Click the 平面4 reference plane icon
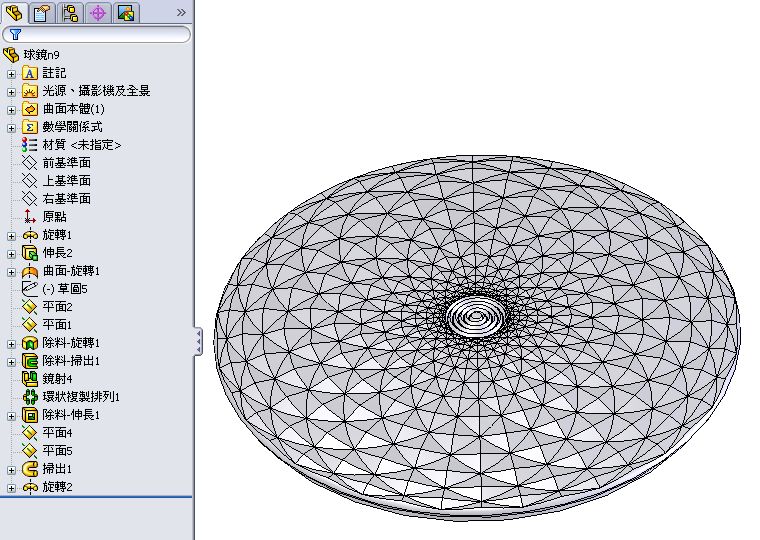The width and height of the screenshot is (760, 540). pos(30,433)
